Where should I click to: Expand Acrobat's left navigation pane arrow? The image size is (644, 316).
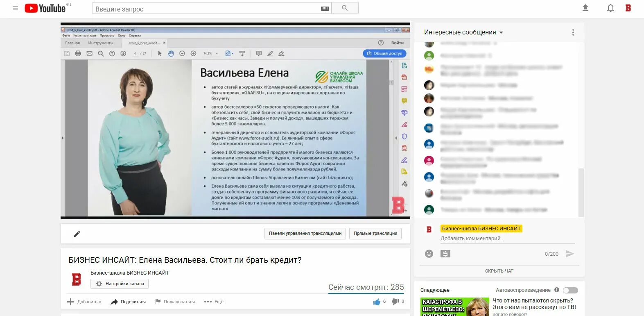[x=63, y=138]
